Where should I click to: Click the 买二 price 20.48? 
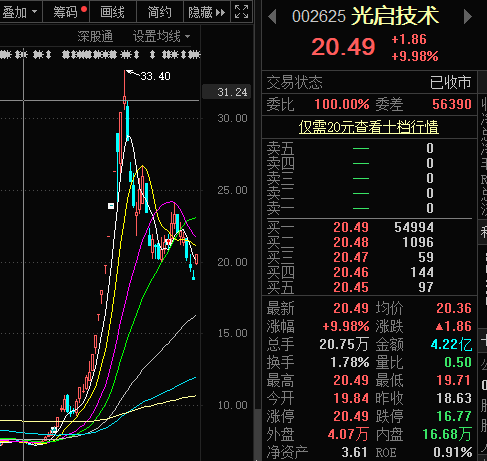click(x=351, y=242)
